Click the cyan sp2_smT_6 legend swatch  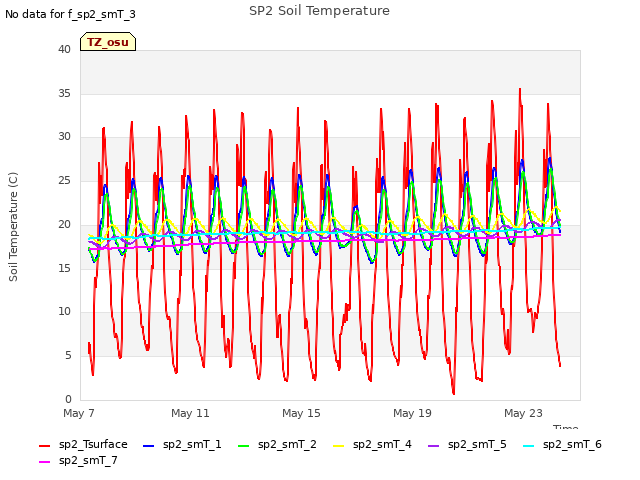(x=529, y=446)
